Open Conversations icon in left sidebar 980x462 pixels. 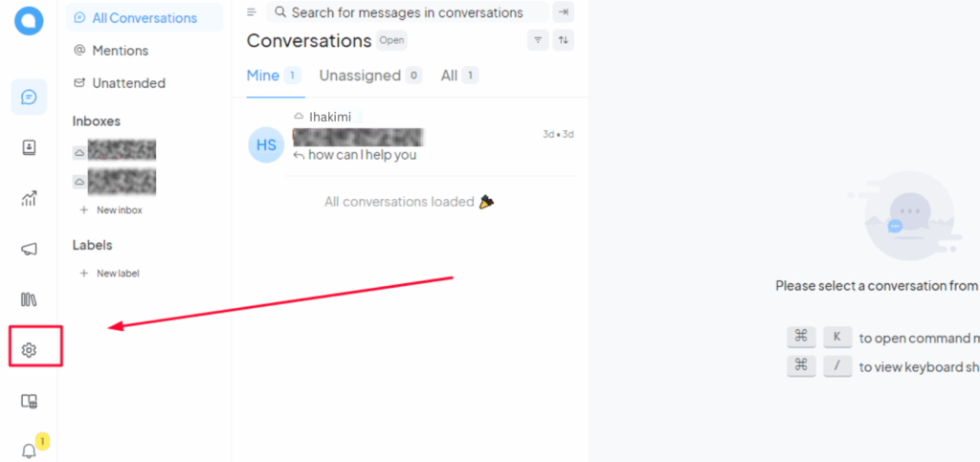click(29, 97)
